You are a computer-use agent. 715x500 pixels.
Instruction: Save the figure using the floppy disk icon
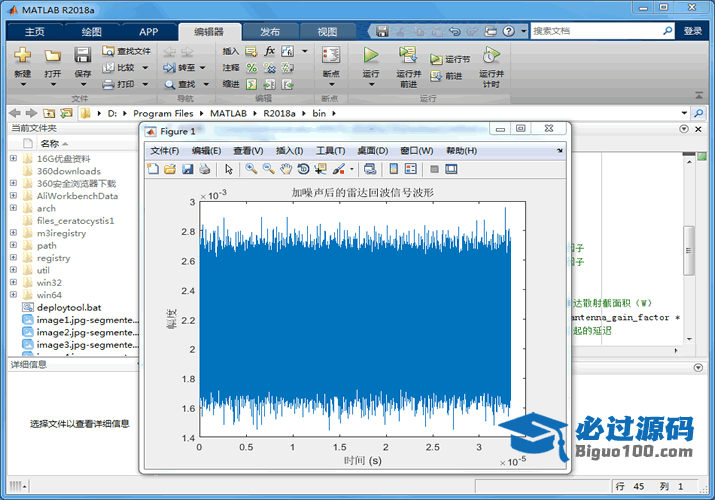click(x=187, y=169)
